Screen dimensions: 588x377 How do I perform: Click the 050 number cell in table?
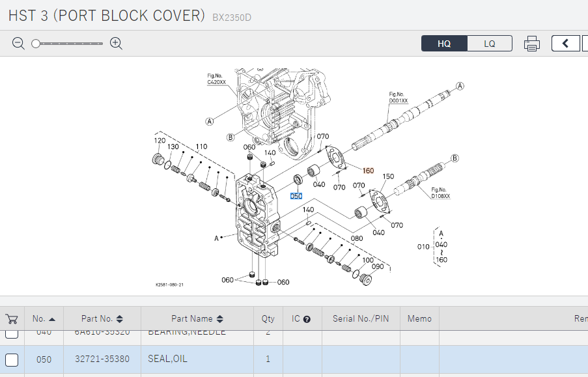[44, 359]
